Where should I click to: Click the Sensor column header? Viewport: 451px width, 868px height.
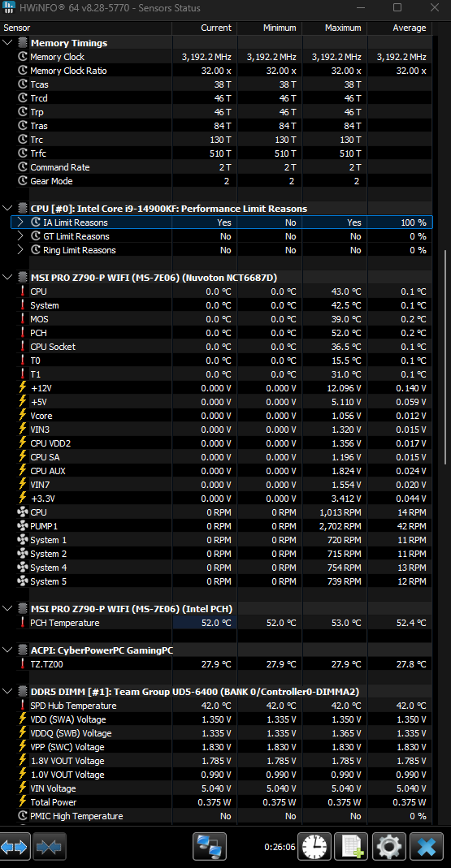tap(86, 28)
